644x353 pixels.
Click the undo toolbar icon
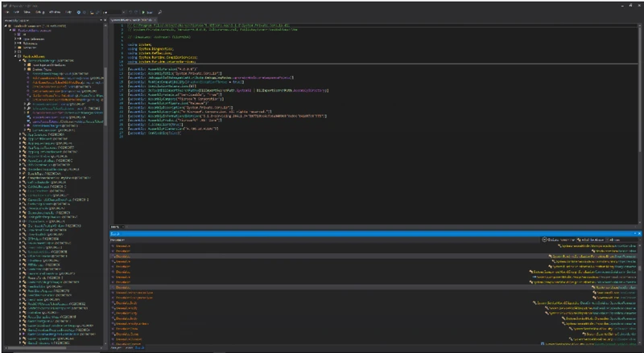130,12
